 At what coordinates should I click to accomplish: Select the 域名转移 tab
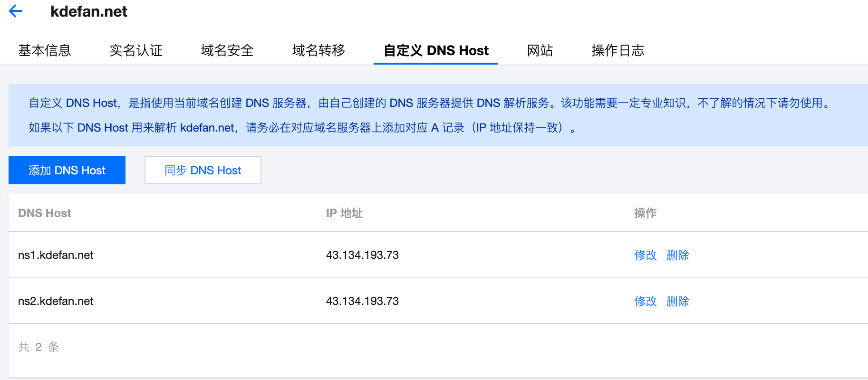point(318,50)
